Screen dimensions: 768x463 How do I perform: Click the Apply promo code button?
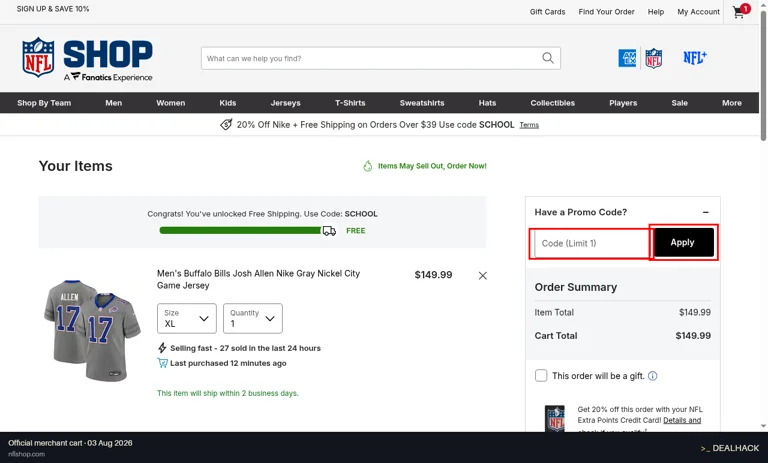point(684,242)
